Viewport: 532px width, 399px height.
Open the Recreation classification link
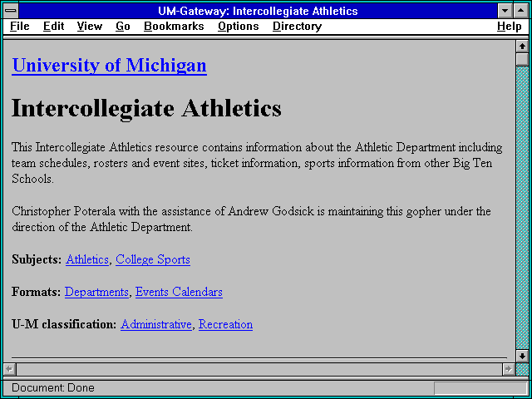point(225,324)
